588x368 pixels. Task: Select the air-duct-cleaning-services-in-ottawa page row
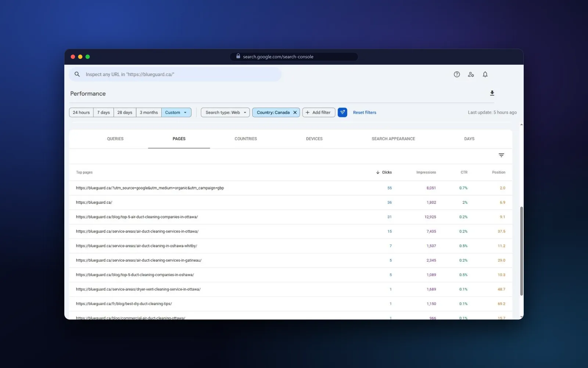[x=291, y=231]
